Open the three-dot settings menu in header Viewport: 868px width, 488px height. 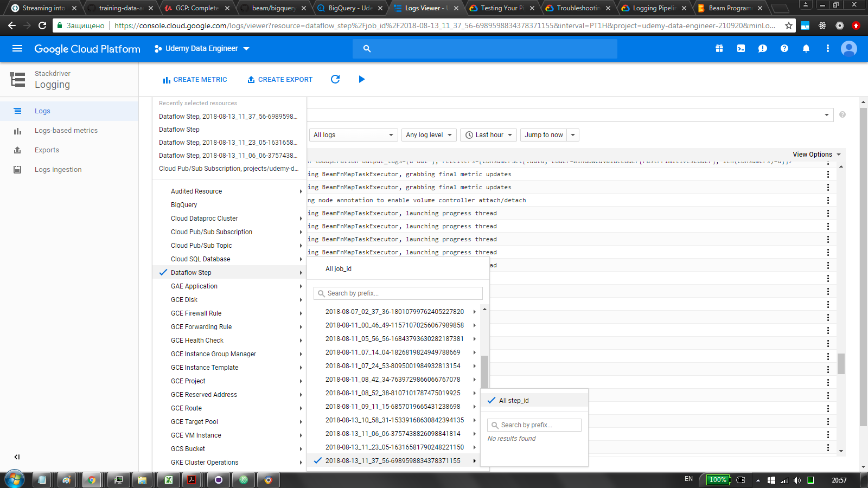pyautogui.click(x=828, y=49)
